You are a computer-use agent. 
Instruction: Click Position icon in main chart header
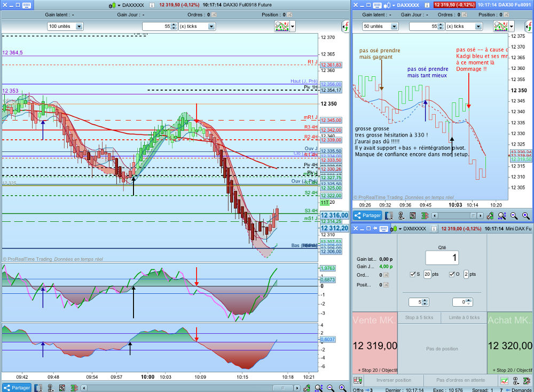coord(289,14)
